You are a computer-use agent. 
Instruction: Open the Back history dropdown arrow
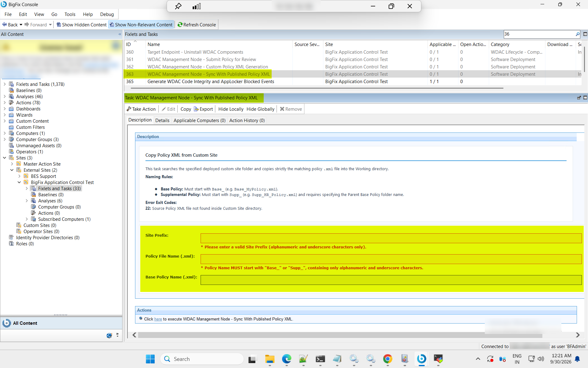pyautogui.click(x=21, y=25)
